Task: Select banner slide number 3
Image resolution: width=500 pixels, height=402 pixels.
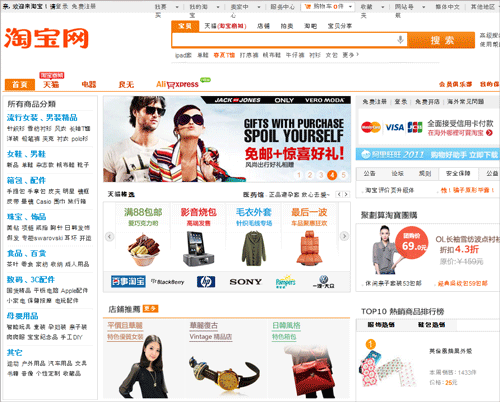Action: [321, 175]
